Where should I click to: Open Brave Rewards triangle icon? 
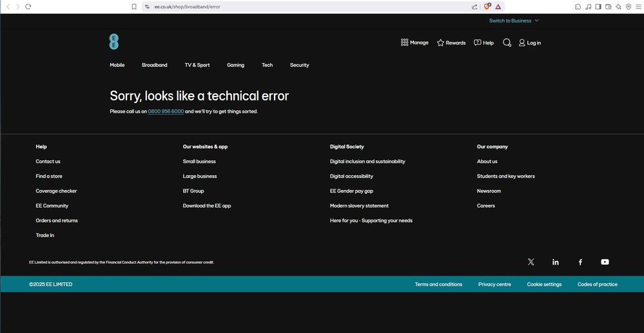coord(498,6)
